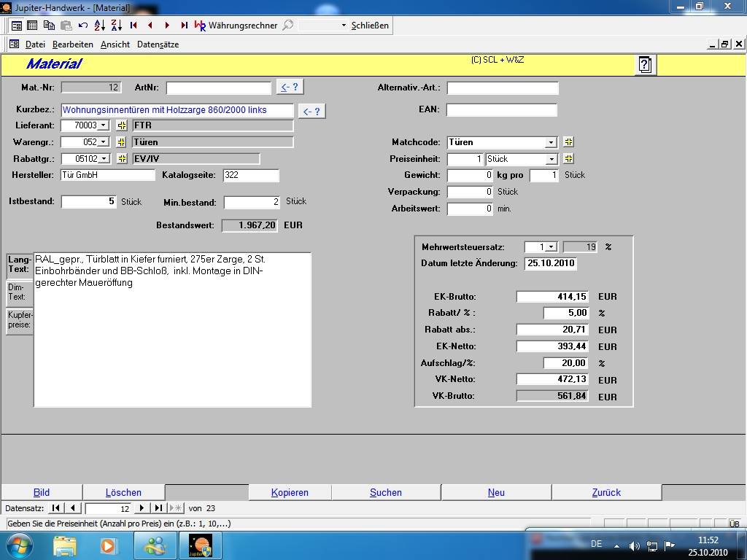This screenshot has width=747, height=560.
Task: Open the Währungsrechner currency converter
Action: (236, 25)
